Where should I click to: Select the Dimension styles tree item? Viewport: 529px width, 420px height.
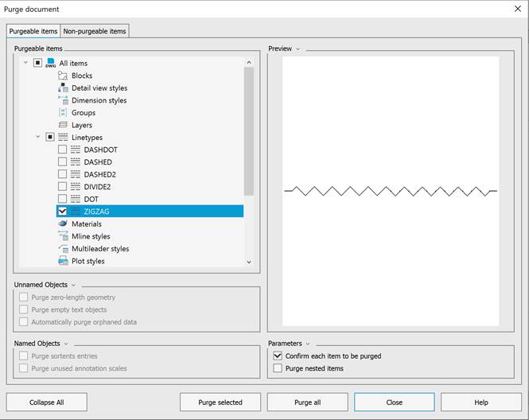click(x=99, y=100)
